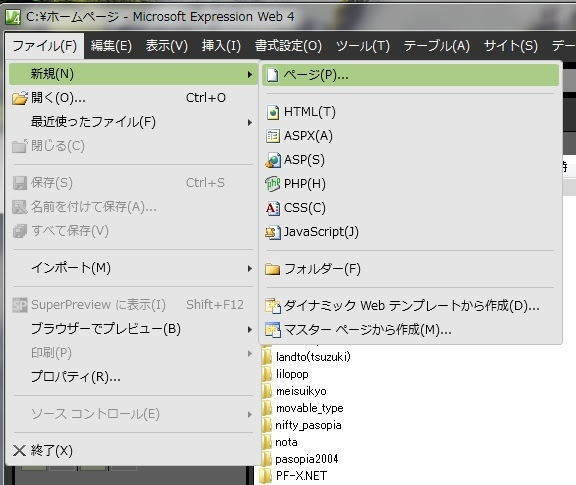Image resolution: width=576 pixels, height=485 pixels.
Task: Expand 最近使ったファイル(F) submenu arrow
Action: click(x=250, y=122)
